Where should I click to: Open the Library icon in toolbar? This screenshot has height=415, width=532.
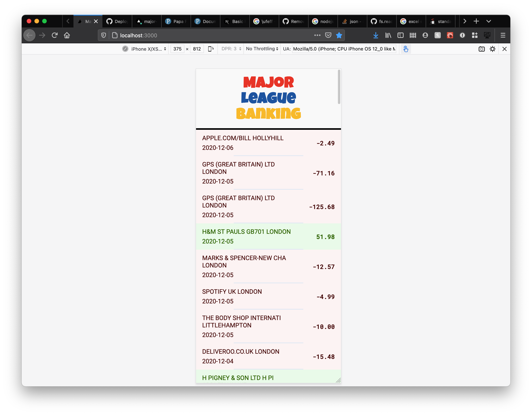click(x=388, y=35)
